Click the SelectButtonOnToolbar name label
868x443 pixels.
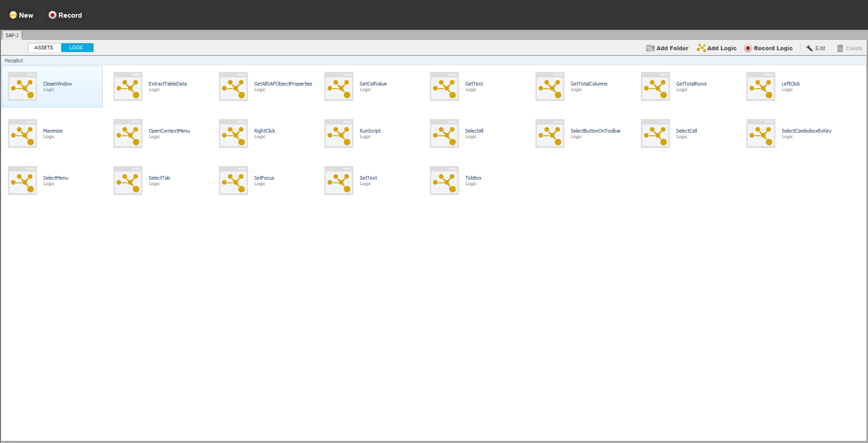[595, 131]
